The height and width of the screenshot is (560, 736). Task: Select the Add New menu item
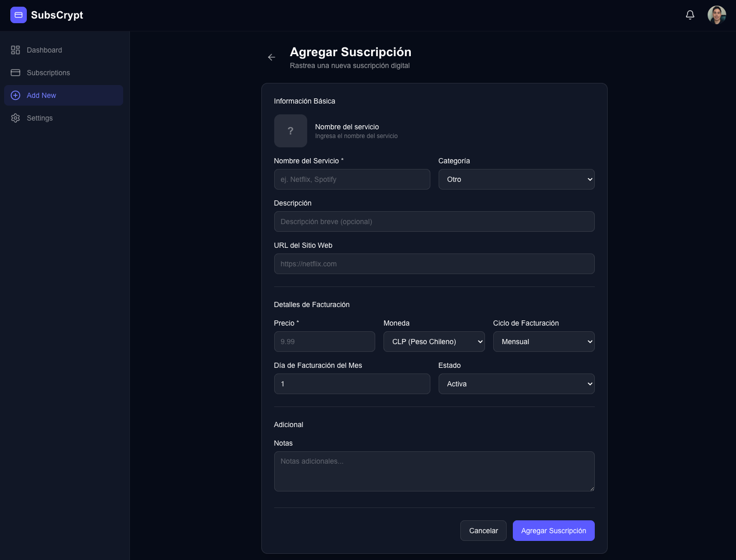point(42,95)
